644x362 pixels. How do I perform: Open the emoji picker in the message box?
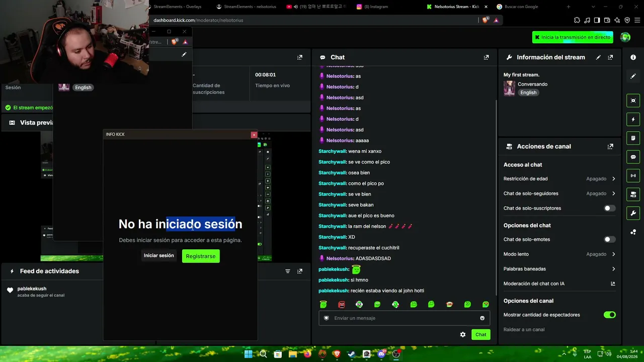[x=482, y=318]
